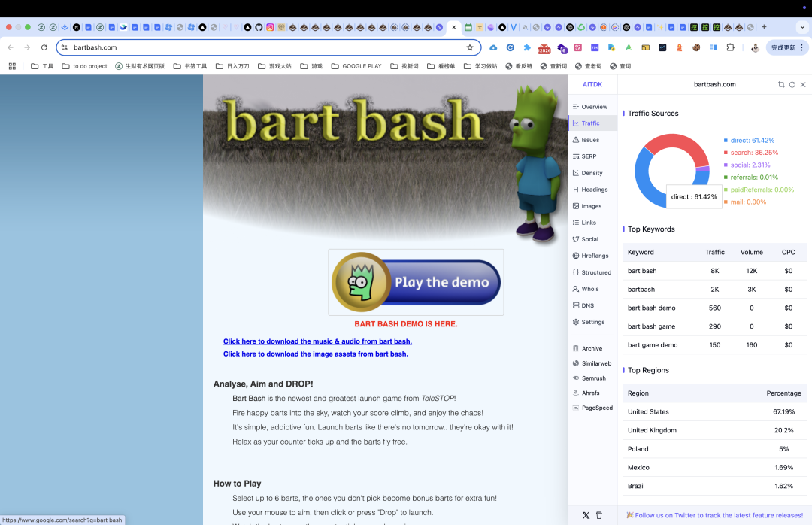Click the bart bash demo keyword
The image size is (812, 525).
[x=651, y=308]
